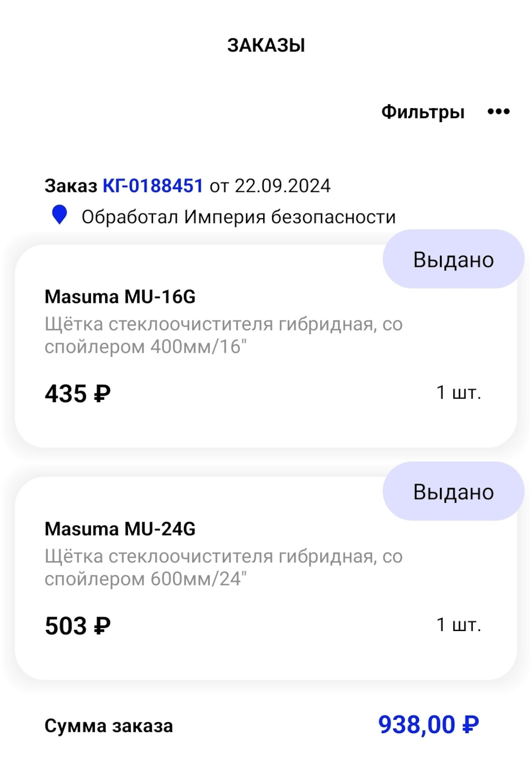This screenshot has width=532, height=784.
Task: Tap quantity 1 шт. for Masuma MU-24G
Action: (x=458, y=625)
